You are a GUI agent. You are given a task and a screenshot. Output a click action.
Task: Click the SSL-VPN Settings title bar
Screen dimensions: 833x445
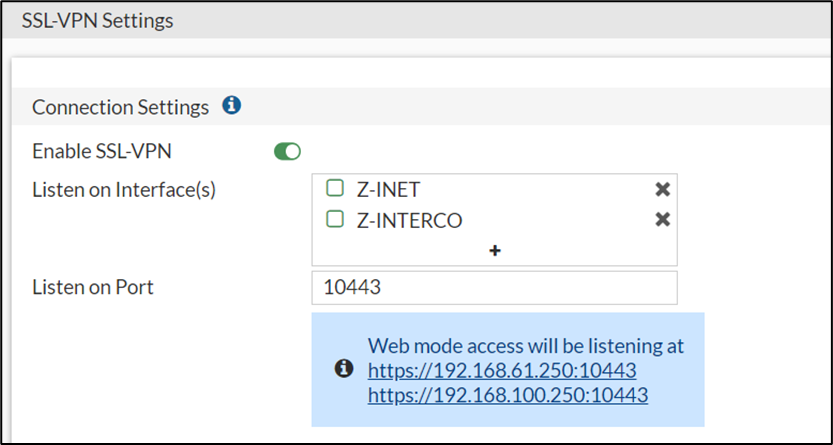point(97,20)
